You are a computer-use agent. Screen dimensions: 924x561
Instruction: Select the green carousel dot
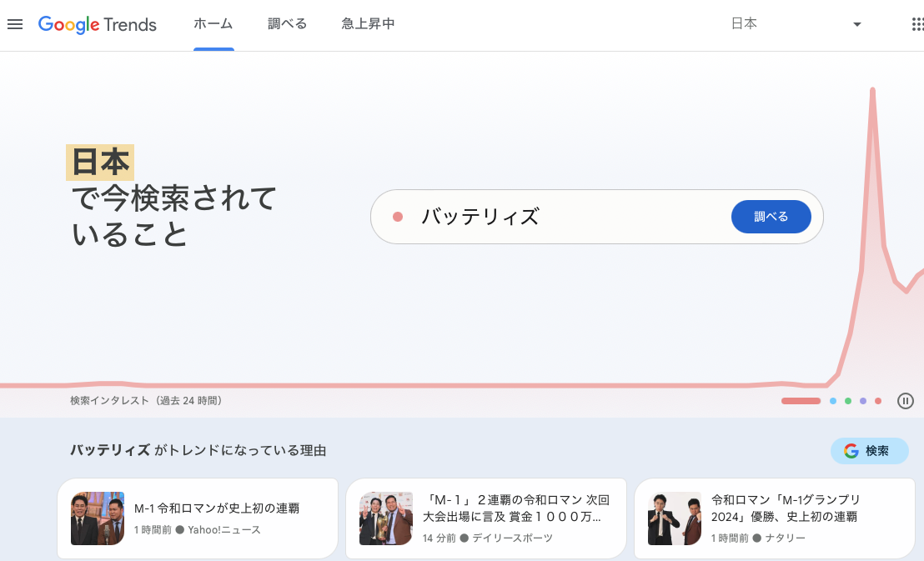(x=848, y=401)
